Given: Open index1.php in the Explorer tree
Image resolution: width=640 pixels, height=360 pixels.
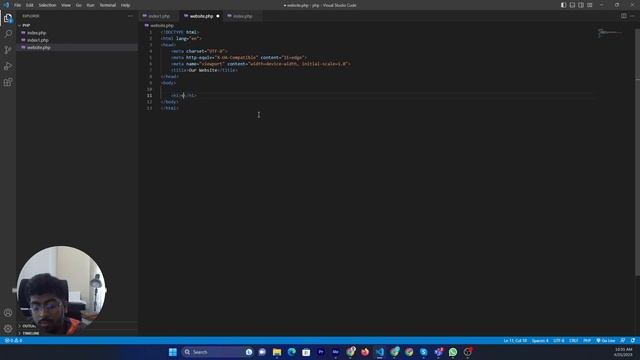Looking at the screenshot, I should [x=38, y=40].
